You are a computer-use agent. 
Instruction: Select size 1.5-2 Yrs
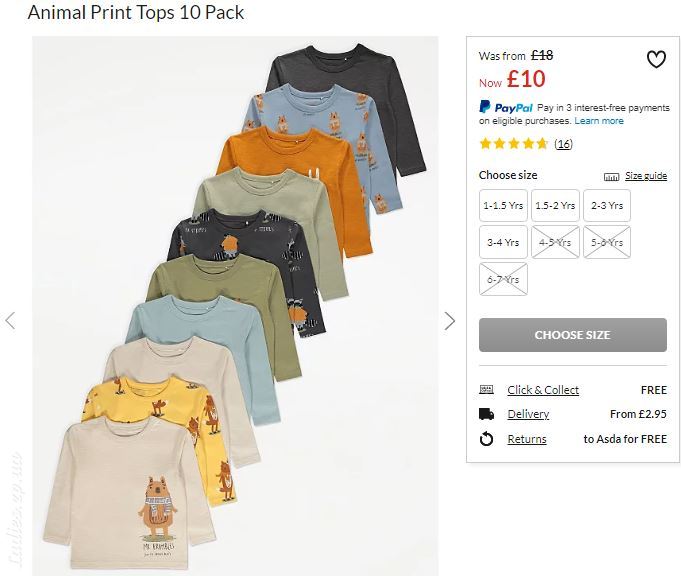click(x=555, y=205)
